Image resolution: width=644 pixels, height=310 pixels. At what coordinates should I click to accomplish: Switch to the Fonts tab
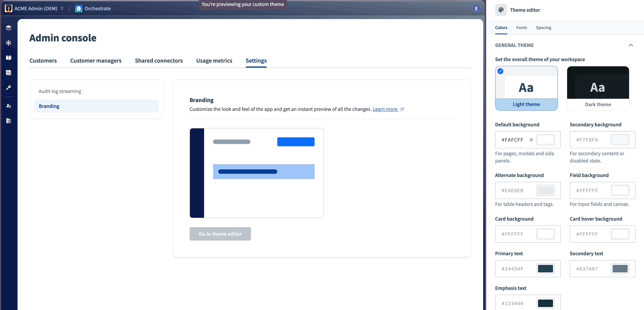coord(521,28)
